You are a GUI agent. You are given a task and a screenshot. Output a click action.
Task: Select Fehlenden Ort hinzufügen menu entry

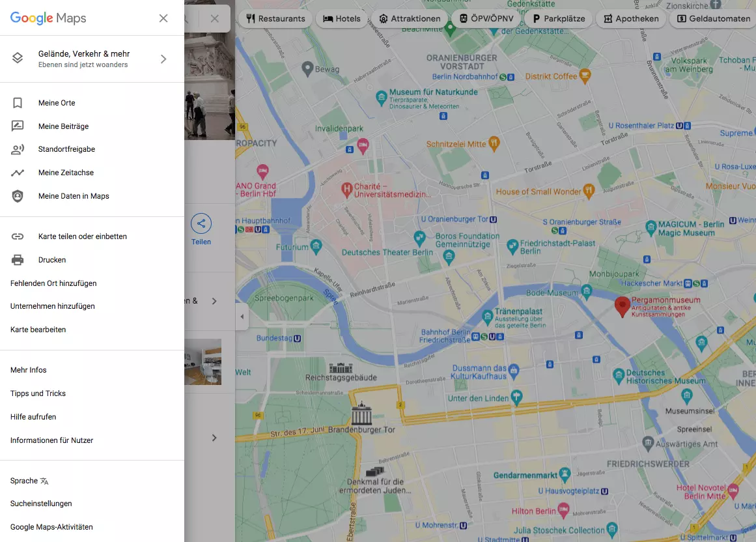click(53, 283)
